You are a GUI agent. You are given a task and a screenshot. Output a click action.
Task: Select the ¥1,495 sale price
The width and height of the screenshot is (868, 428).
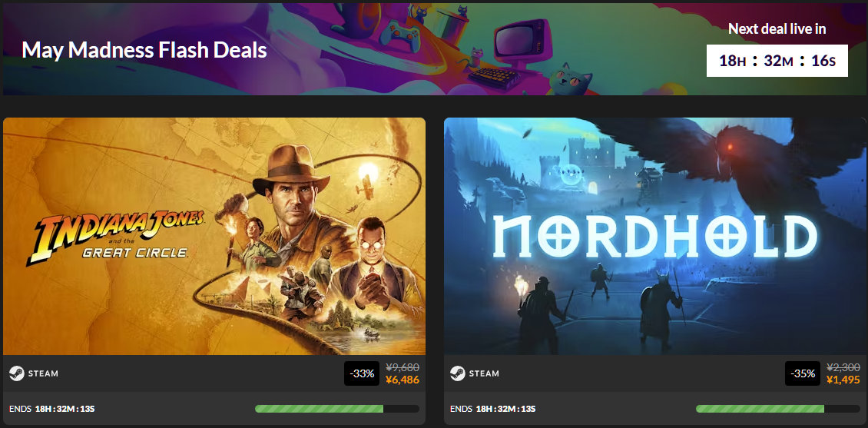pyautogui.click(x=843, y=380)
